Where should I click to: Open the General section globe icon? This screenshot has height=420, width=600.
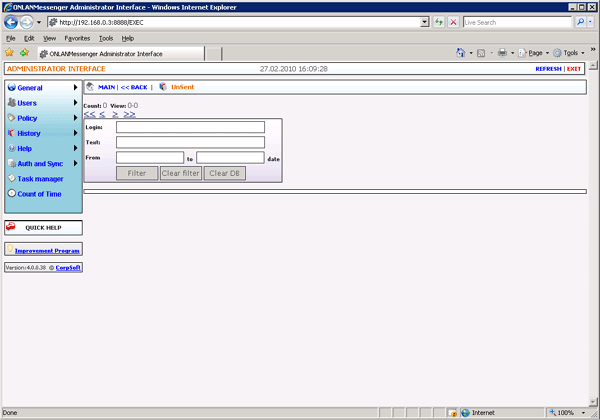pos(11,88)
